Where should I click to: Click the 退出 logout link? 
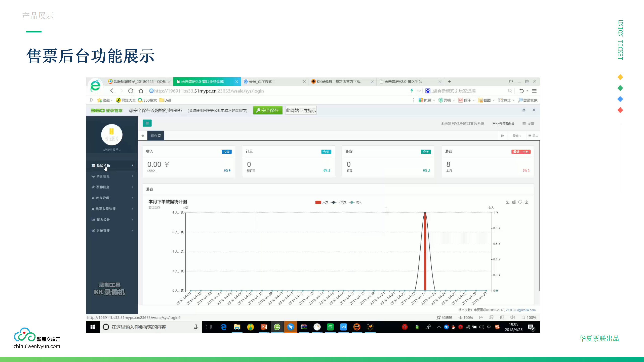pos(533,135)
